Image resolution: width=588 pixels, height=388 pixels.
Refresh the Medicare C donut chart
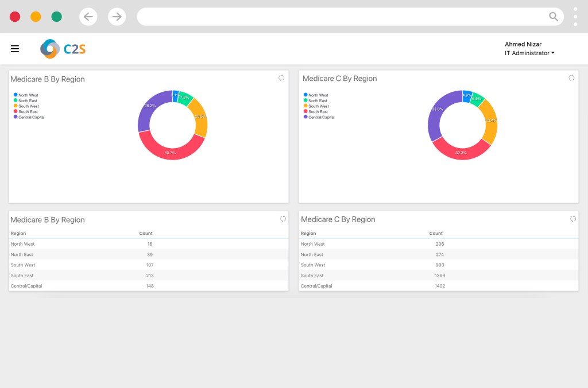(571, 78)
